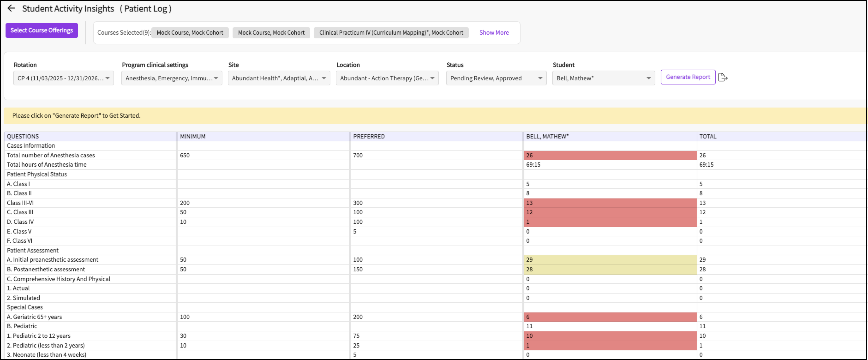
Task: Click the BELL, MATHEW* column header
Action: click(547, 137)
